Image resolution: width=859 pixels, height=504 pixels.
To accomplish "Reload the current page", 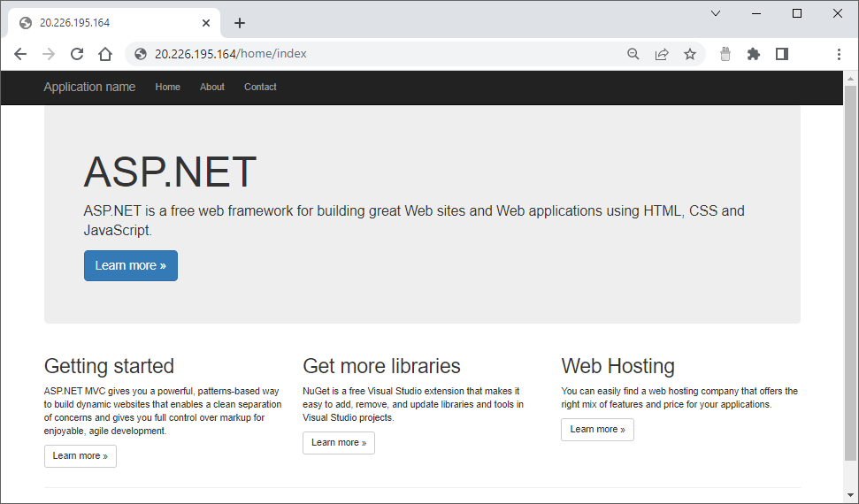I will tap(77, 54).
